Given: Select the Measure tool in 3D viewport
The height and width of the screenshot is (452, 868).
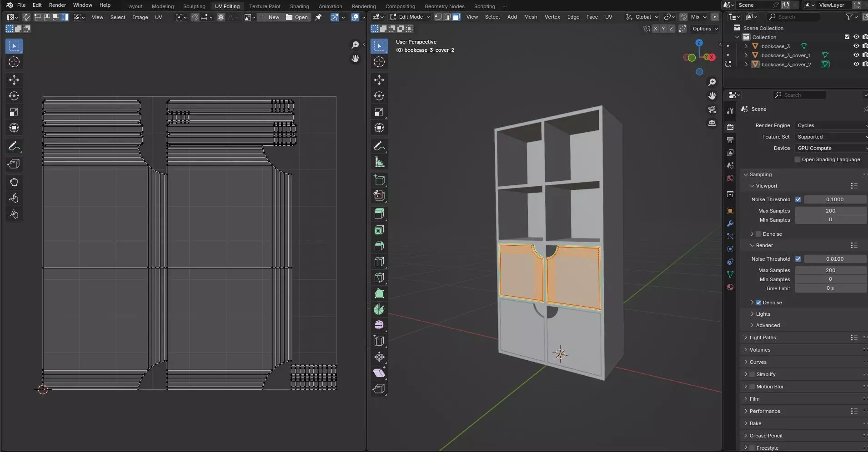Looking at the screenshot, I should [x=379, y=162].
